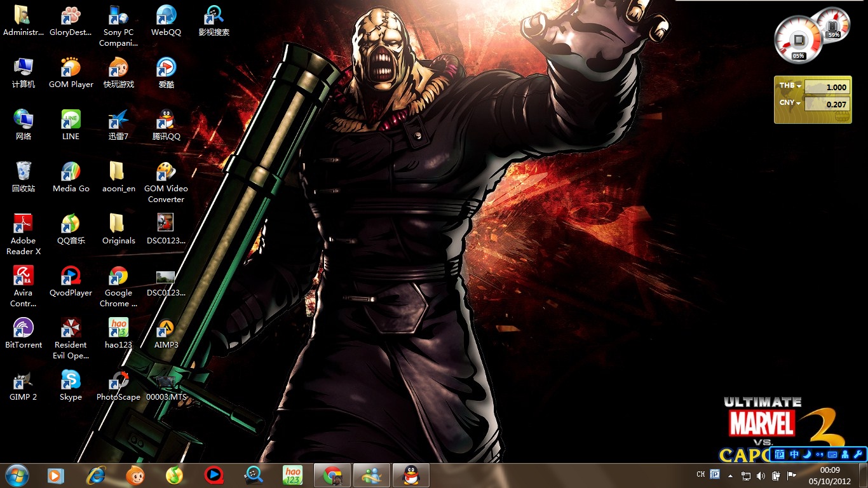Open QvodPlayer from the taskbar
868x488 pixels.
214,475
